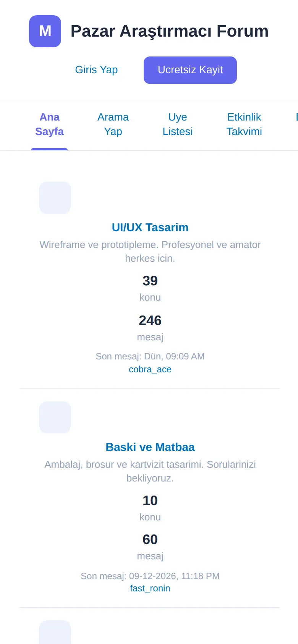This screenshot has width=298, height=644.
Task: Click the 39 konu count
Action: 150,281
